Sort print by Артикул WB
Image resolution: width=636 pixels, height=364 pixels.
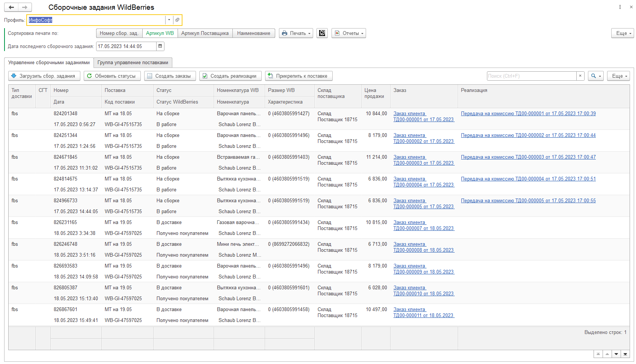click(160, 33)
